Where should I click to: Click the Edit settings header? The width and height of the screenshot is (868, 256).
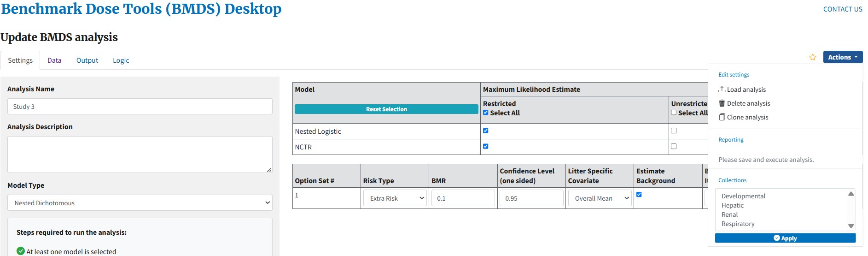[734, 75]
